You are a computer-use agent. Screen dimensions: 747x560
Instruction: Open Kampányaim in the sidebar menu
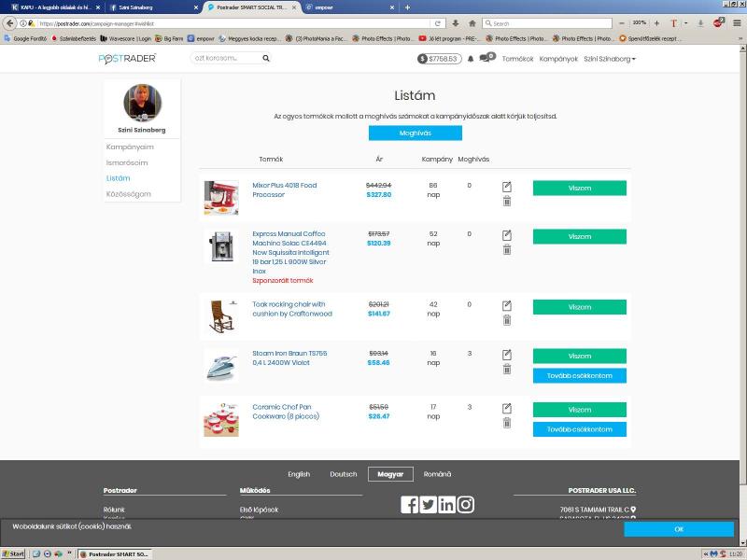coord(130,147)
